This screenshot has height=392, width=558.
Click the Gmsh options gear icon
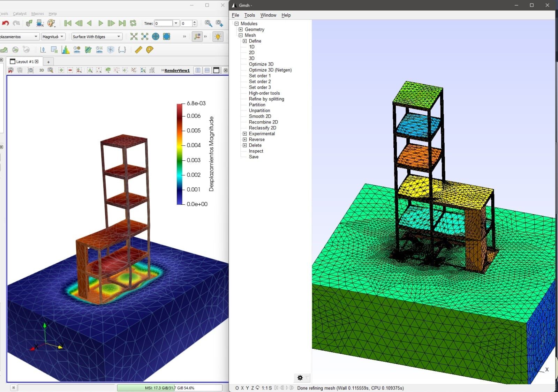300,378
